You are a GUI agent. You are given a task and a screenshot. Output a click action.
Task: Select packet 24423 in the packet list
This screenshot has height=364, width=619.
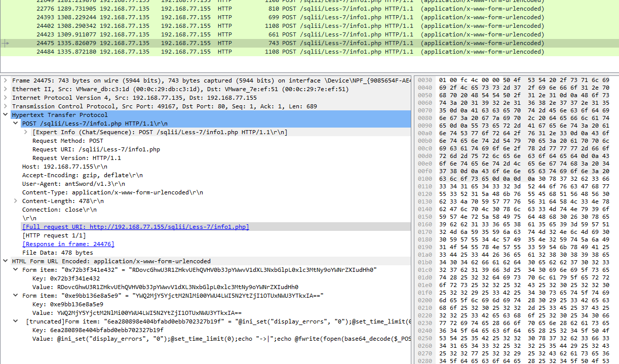point(309,34)
